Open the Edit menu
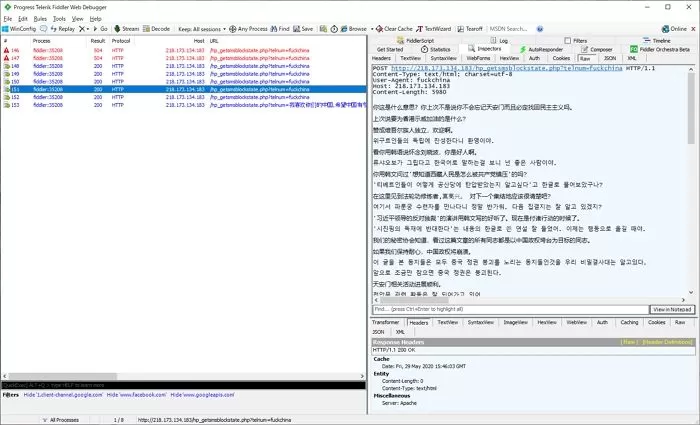The width and height of the screenshot is (700, 425). coord(23,19)
